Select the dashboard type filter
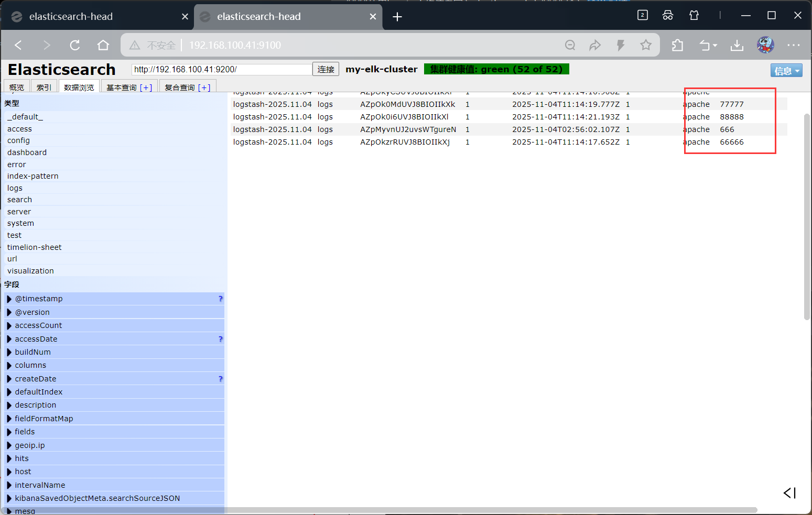This screenshot has width=812, height=515. click(x=115, y=152)
